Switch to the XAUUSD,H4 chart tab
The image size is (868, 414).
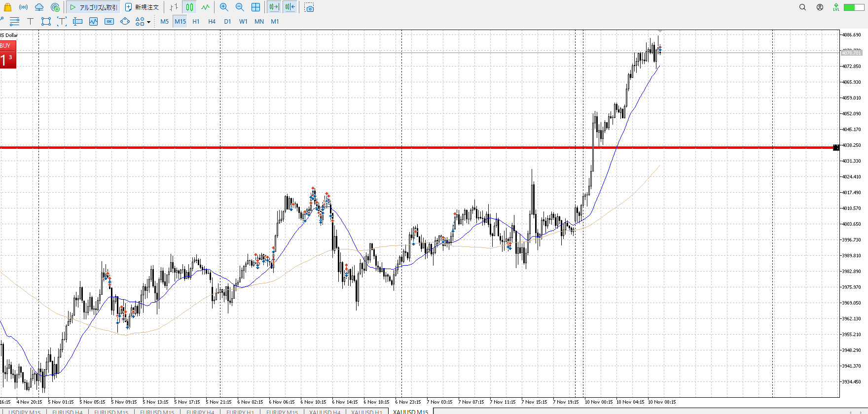tap(325, 412)
